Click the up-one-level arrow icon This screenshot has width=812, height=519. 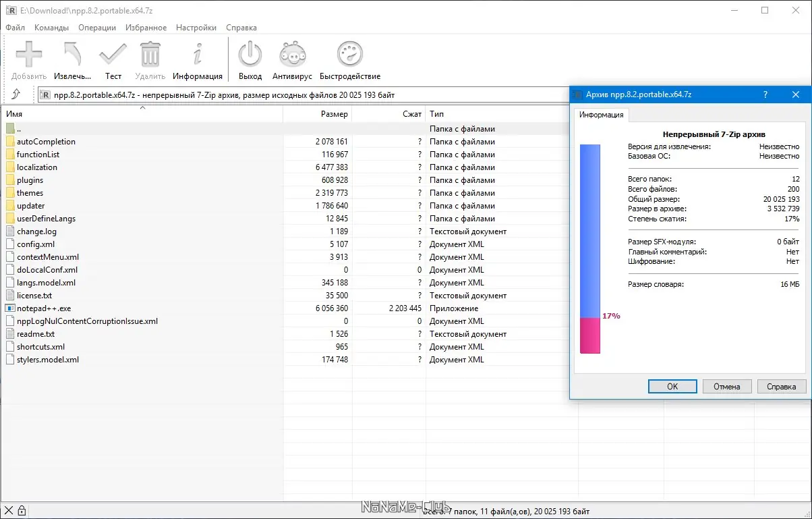(x=16, y=94)
